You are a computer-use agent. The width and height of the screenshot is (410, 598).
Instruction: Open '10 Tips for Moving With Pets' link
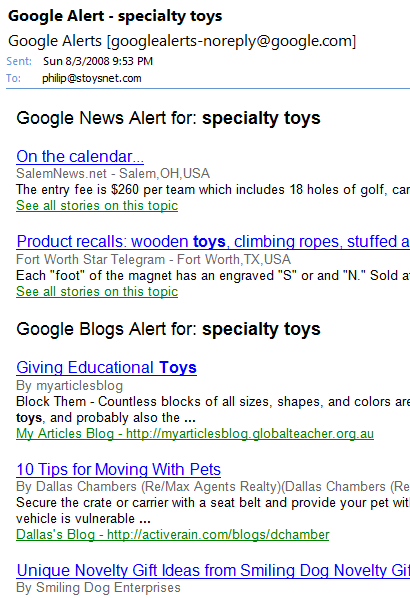pyautogui.click(x=119, y=469)
